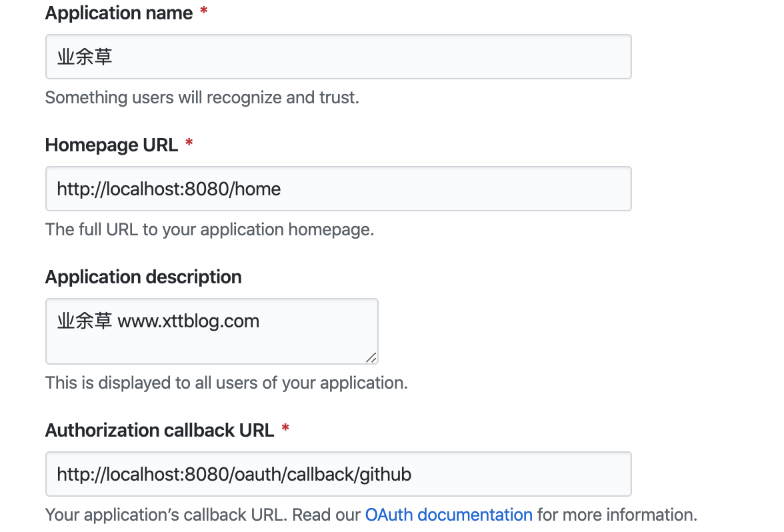Click the 'full URL to your application homepage' note

[209, 229]
